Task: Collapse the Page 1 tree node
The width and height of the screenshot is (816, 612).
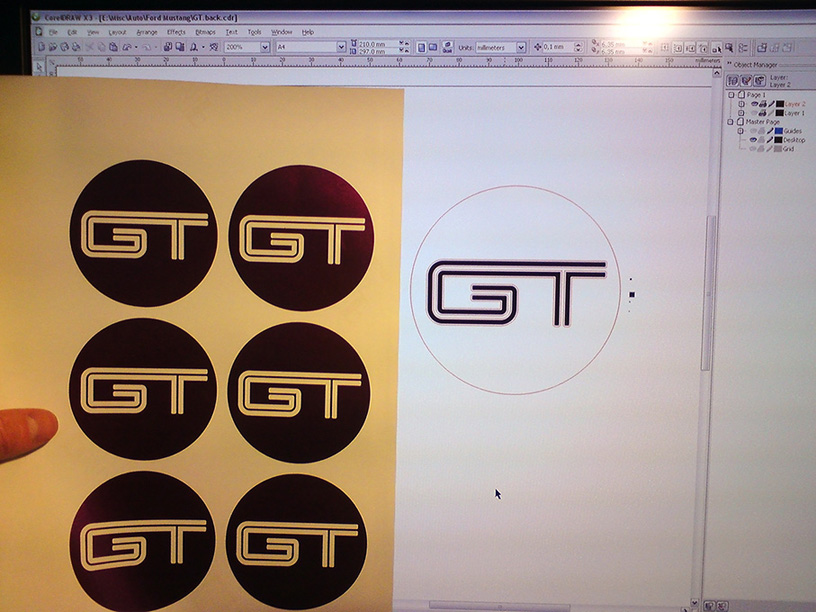Action: click(731, 95)
